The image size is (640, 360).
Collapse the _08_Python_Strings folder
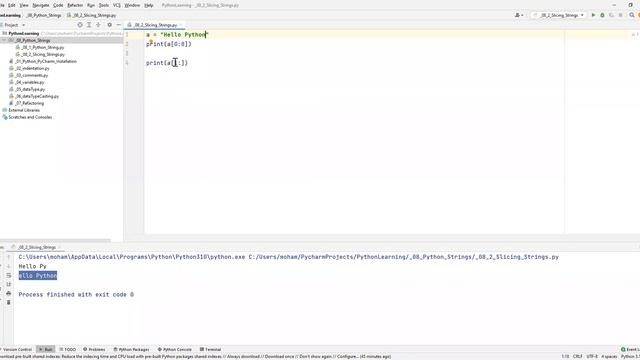coord(4,40)
